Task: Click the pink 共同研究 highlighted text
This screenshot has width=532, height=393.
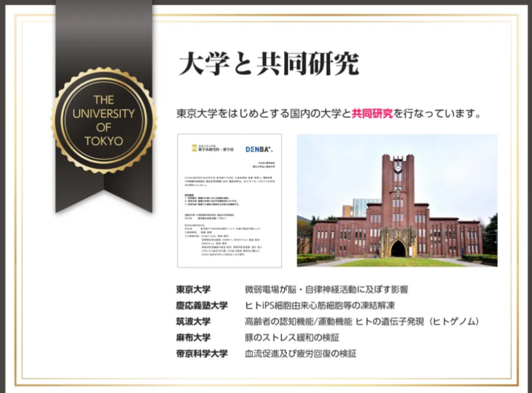Action: pyautogui.click(x=373, y=111)
